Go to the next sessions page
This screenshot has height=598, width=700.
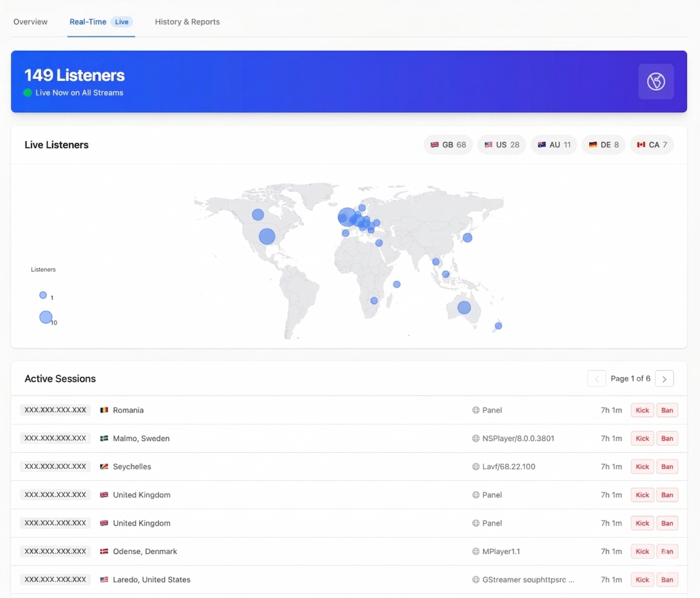tap(664, 379)
